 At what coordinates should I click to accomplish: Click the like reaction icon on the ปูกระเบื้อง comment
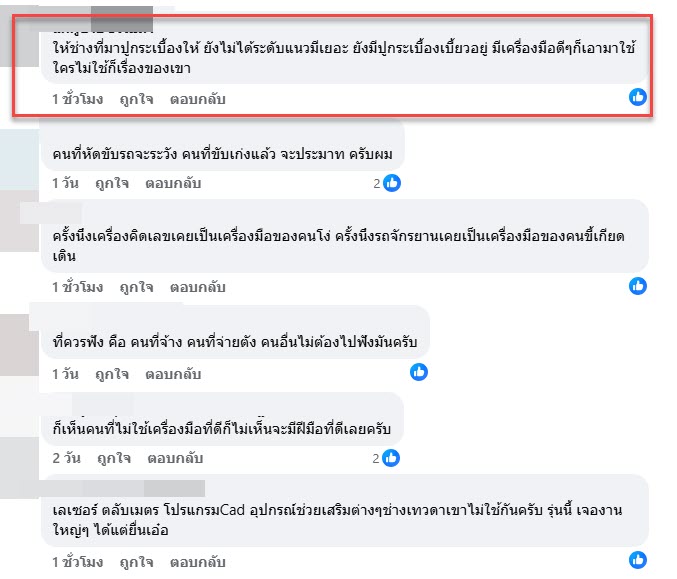[637, 97]
